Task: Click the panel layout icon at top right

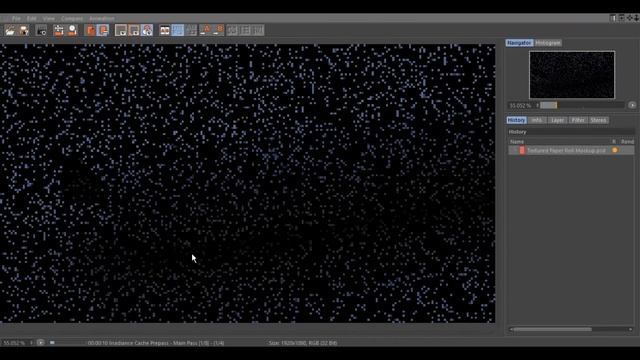Action: click(x=613, y=18)
